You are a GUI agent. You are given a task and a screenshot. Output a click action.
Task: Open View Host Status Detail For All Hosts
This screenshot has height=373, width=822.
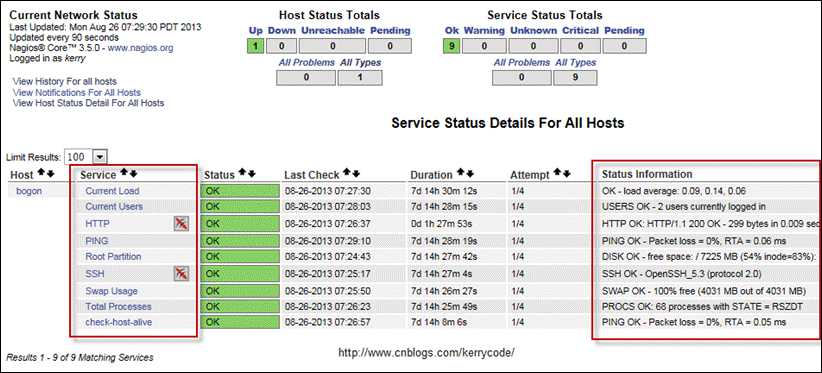pyautogui.click(x=88, y=103)
